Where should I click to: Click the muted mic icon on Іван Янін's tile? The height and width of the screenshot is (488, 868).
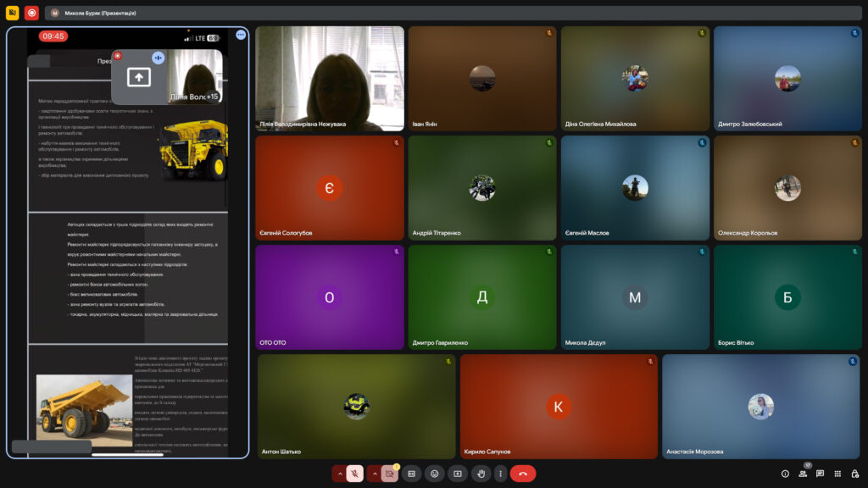coord(549,33)
